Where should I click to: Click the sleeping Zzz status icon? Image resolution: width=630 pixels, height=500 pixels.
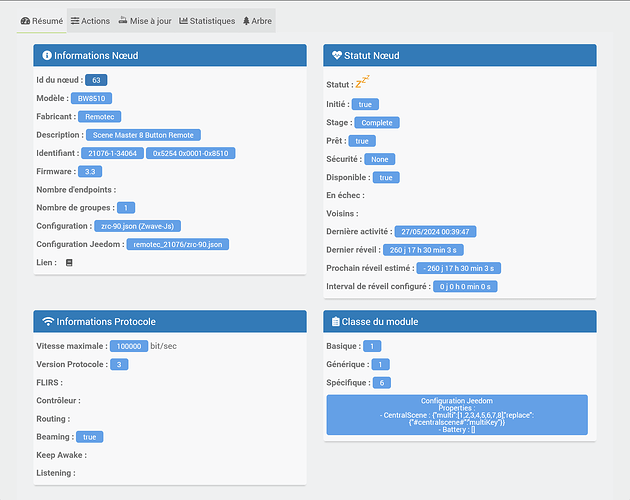click(362, 83)
